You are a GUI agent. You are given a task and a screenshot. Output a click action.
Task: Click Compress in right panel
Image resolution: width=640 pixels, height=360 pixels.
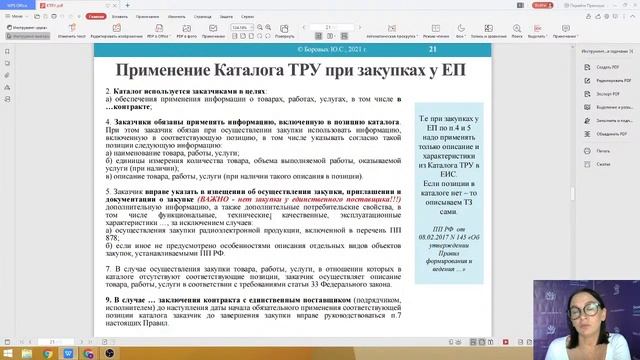tap(597, 164)
